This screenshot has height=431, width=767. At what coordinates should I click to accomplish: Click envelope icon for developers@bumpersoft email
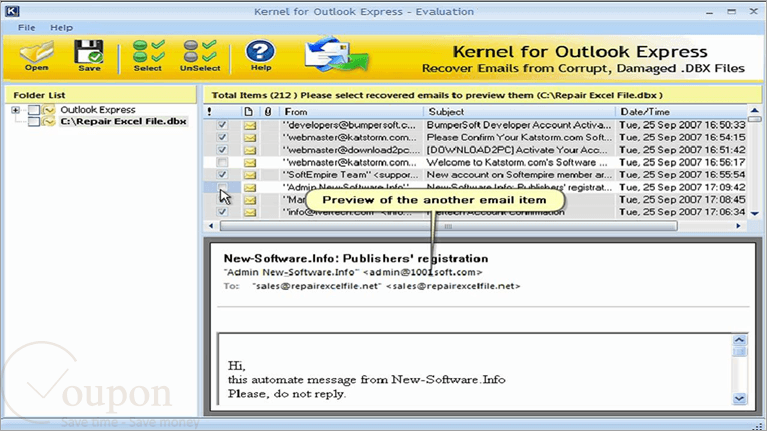click(x=250, y=125)
